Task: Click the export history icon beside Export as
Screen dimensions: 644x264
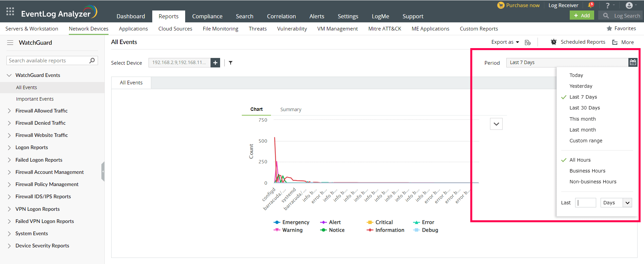Action: pos(527,42)
